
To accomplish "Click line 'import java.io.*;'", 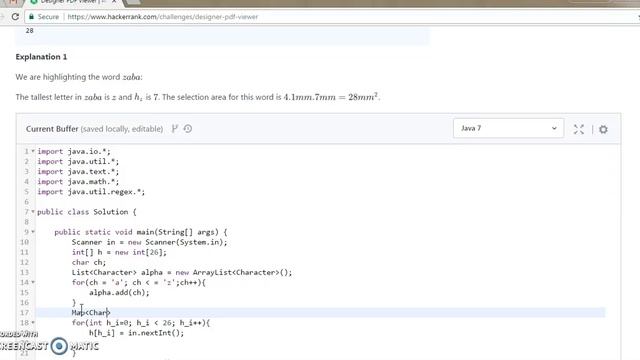I will pos(74,151).
